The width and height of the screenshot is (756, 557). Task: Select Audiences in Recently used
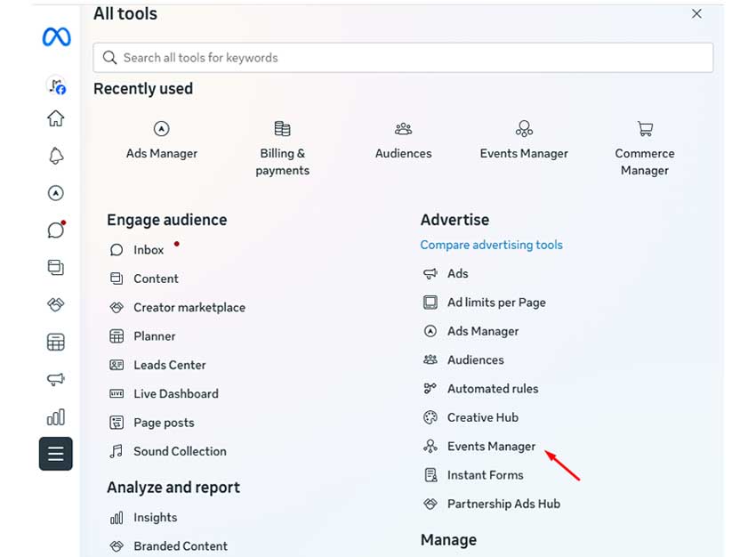click(403, 141)
